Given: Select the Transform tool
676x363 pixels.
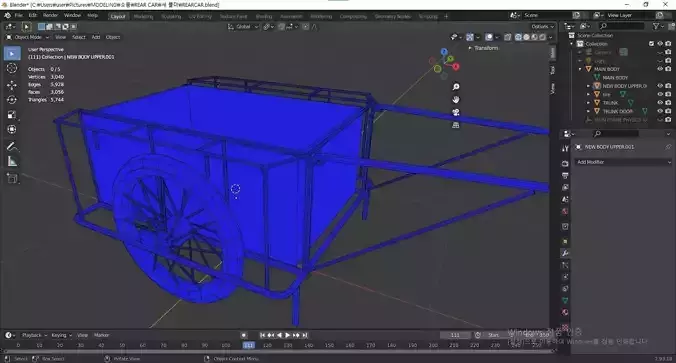Looking at the screenshot, I should pyautogui.click(x=12, y=129).
